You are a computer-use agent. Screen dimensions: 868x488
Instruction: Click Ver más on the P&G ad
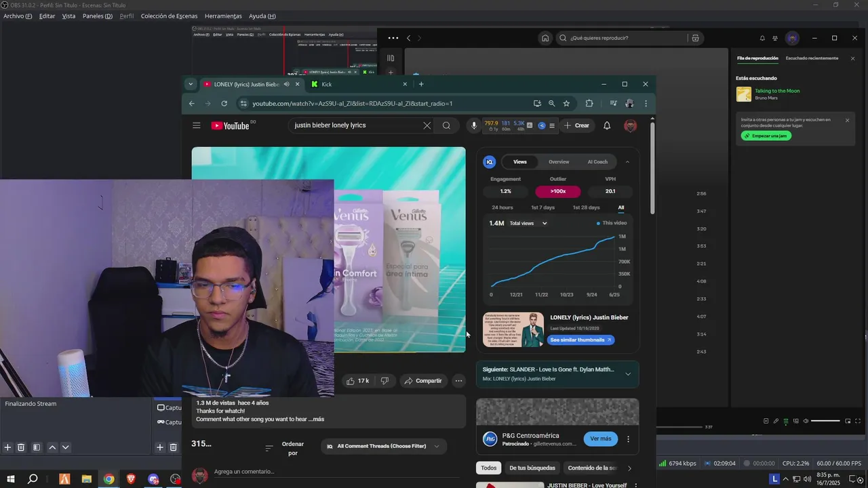tap(601, 439)
